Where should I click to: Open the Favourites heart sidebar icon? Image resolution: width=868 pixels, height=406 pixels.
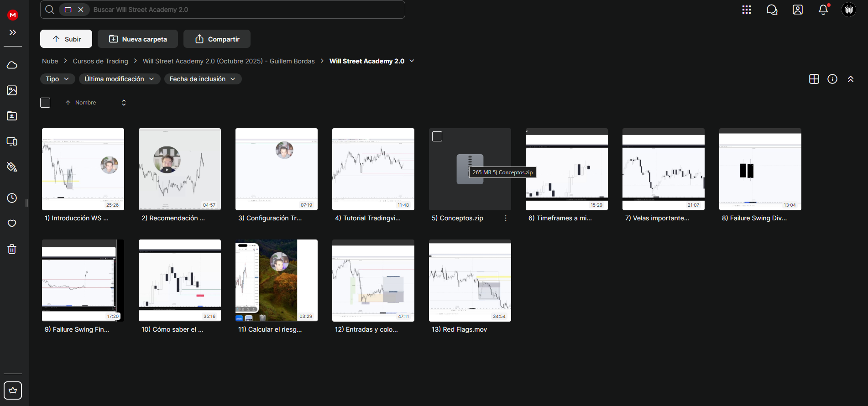pos(12,224)
